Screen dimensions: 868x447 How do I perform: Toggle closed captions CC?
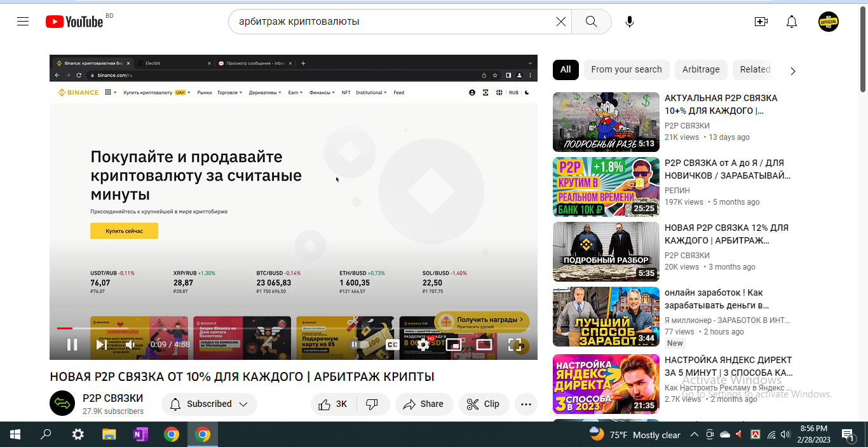tap(393, 345)
